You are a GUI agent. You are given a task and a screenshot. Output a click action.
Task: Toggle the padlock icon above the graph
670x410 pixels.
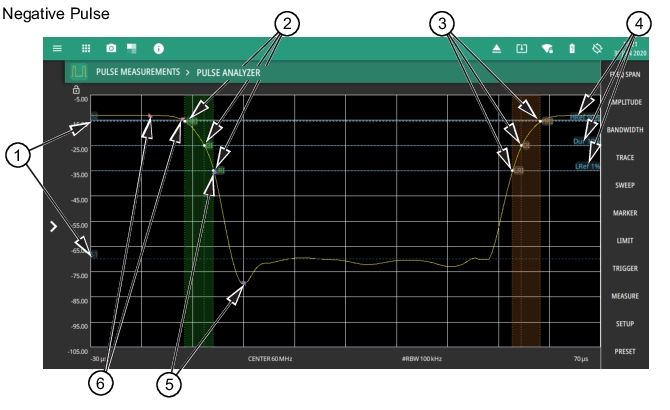pos(76,90)
